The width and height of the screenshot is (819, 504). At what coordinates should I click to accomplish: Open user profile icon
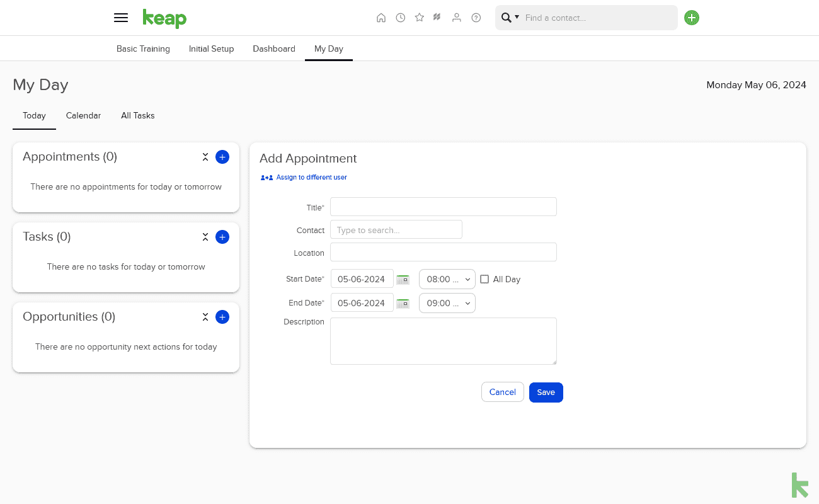coord(457,18)
